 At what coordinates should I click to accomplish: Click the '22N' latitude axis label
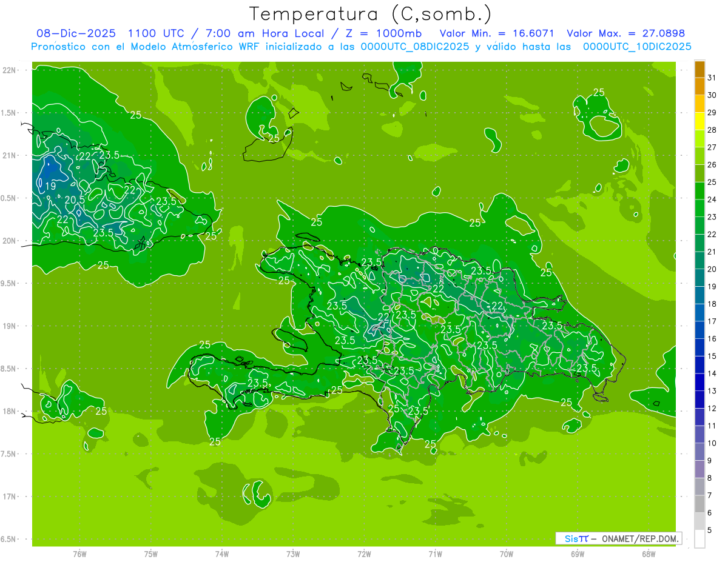[10, 70]
